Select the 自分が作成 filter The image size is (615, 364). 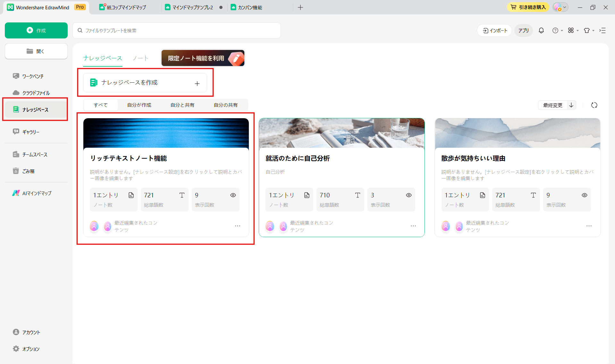pyautogui.click(x=139, y=105)
